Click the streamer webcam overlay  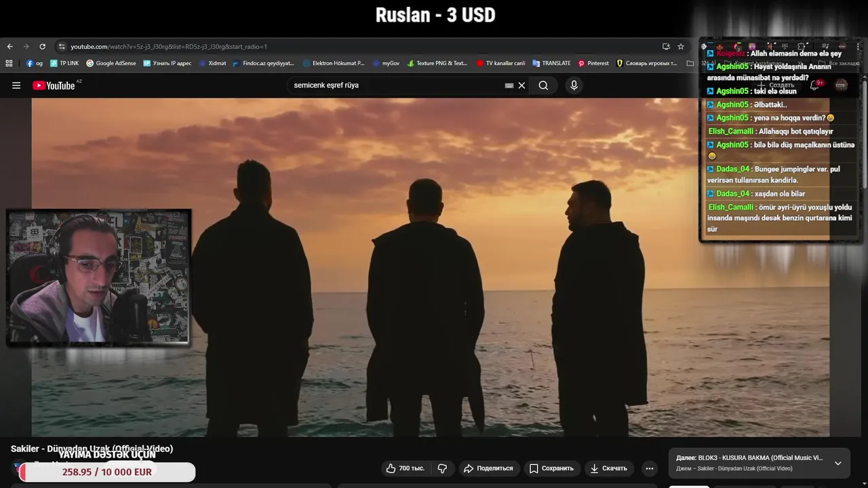99,277
